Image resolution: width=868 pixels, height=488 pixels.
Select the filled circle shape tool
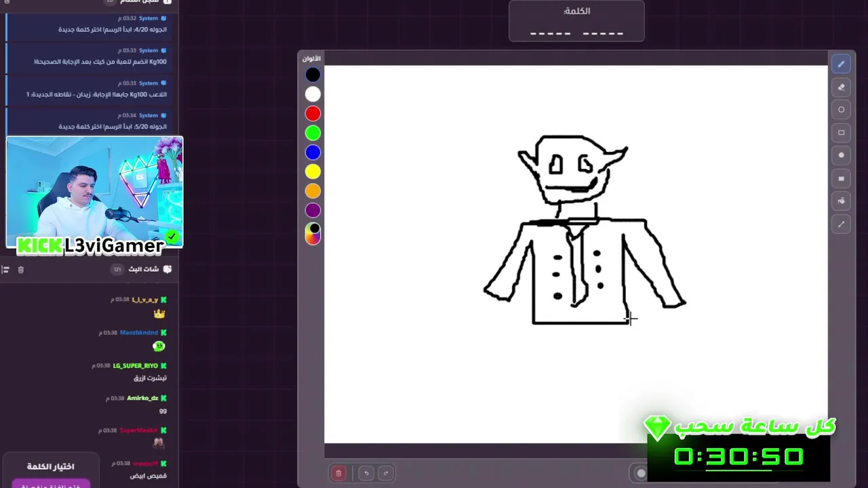(841, 155)
